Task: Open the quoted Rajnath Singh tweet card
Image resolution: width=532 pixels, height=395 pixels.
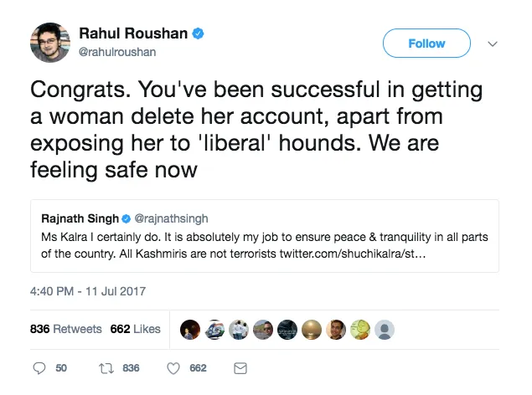Action: [x=264, y=236]
